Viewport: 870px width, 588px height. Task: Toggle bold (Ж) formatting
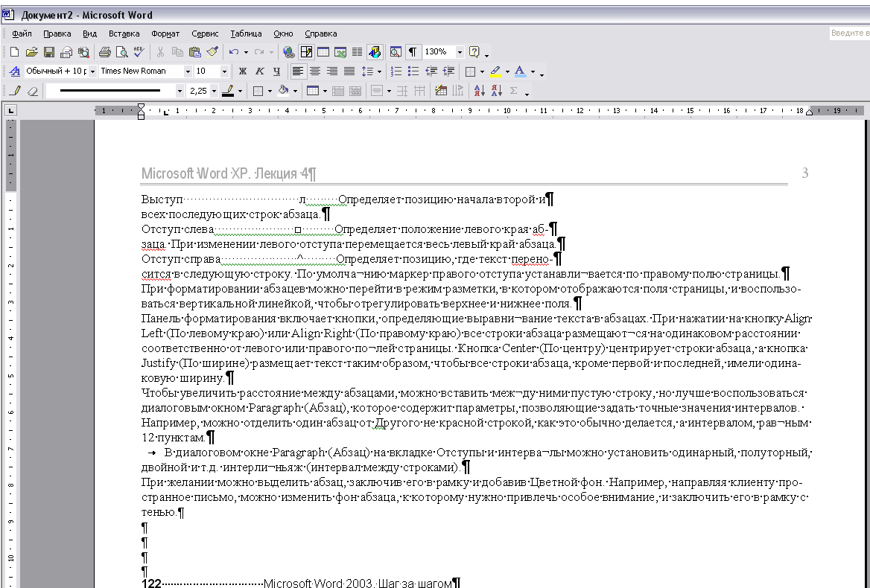click(x=243, y=71)
